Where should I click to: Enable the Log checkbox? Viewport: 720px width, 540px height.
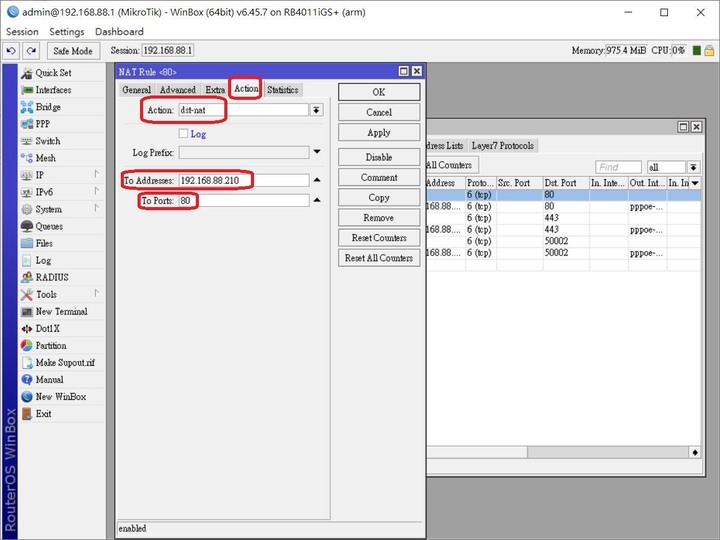pyautogui.click(x=183, y=134)
